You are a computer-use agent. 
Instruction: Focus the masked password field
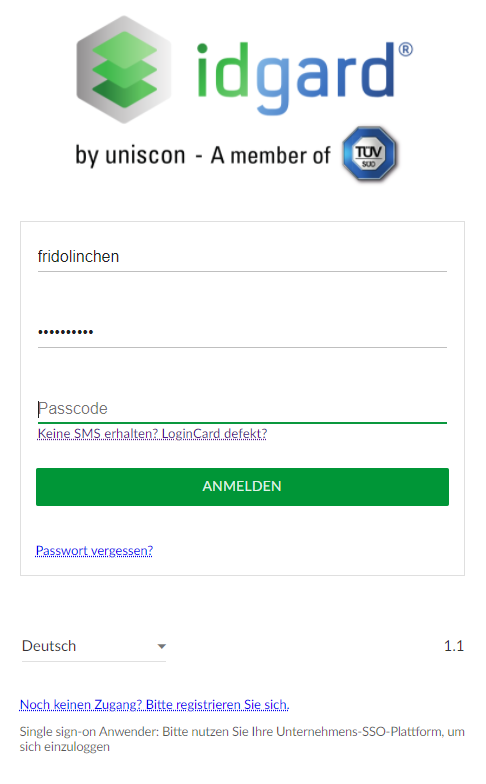(242, 332)
